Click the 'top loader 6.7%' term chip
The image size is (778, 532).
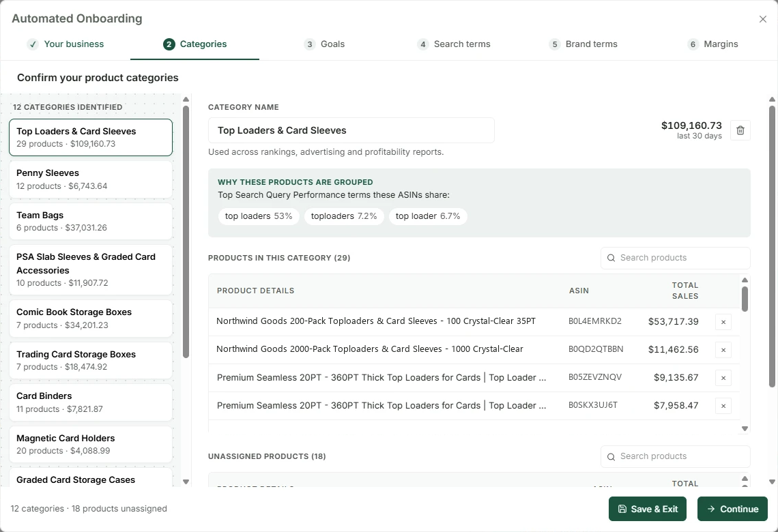click(428, 216)
